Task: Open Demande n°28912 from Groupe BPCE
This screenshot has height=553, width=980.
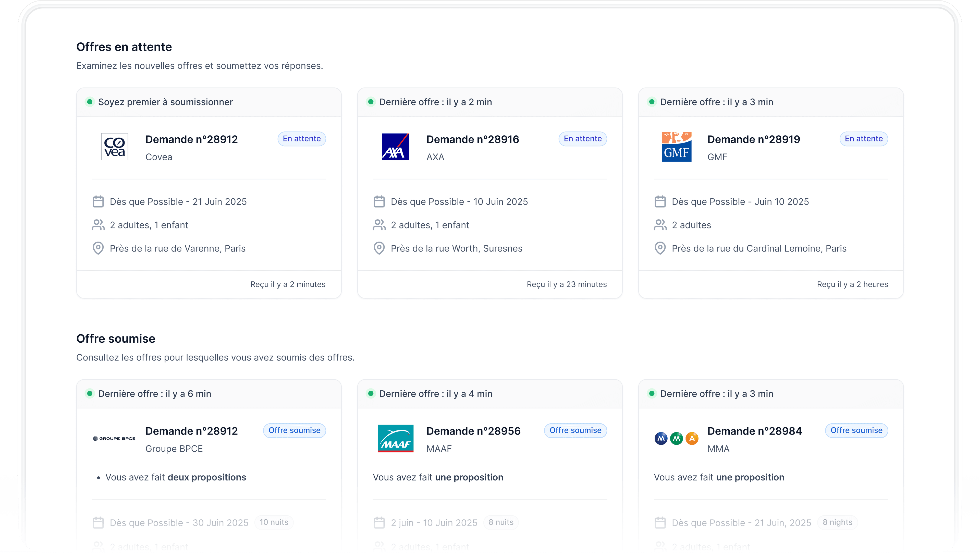Action: click(191, 431)
